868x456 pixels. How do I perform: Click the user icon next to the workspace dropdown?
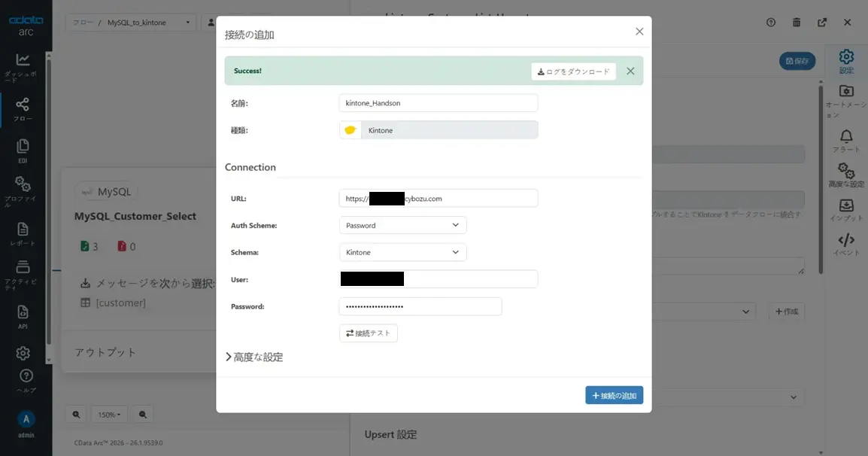(211, 23)
